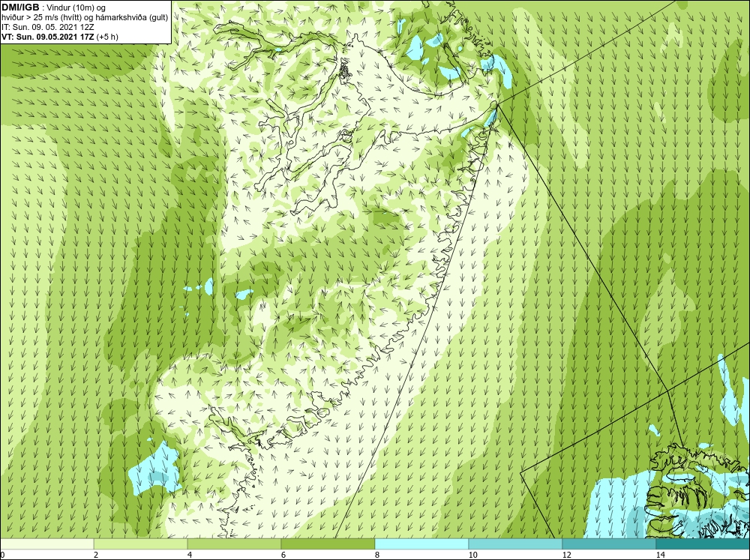This screenshot has width=750, height=560.
Task: Click the legend label '0'
Action: 2,555
